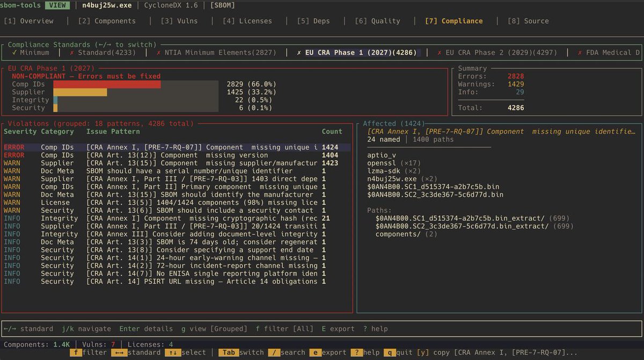Click the VIEW mode badge
This screenshot has width=644, height=360.
(57, 5)
